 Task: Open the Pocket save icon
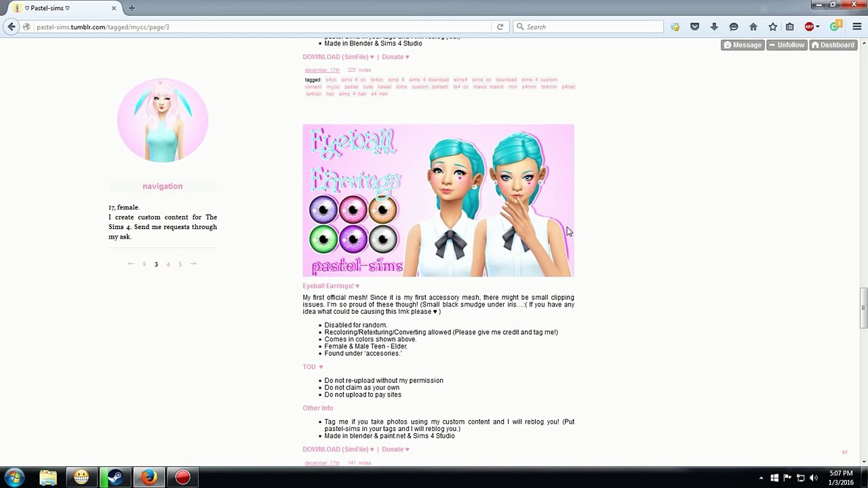point(694,27)
